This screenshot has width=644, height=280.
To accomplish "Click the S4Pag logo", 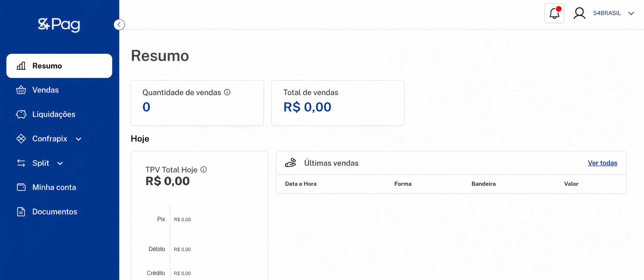I will click(x=59, y=24).
